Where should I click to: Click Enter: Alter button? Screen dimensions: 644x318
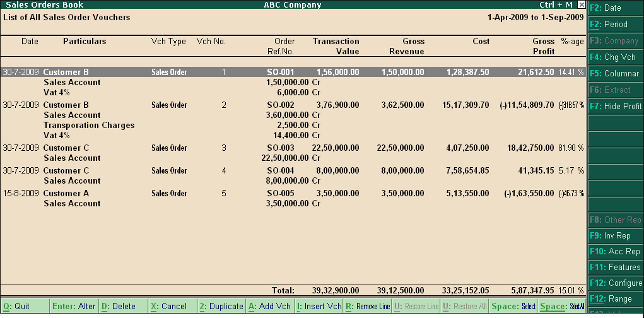[74, 306]
